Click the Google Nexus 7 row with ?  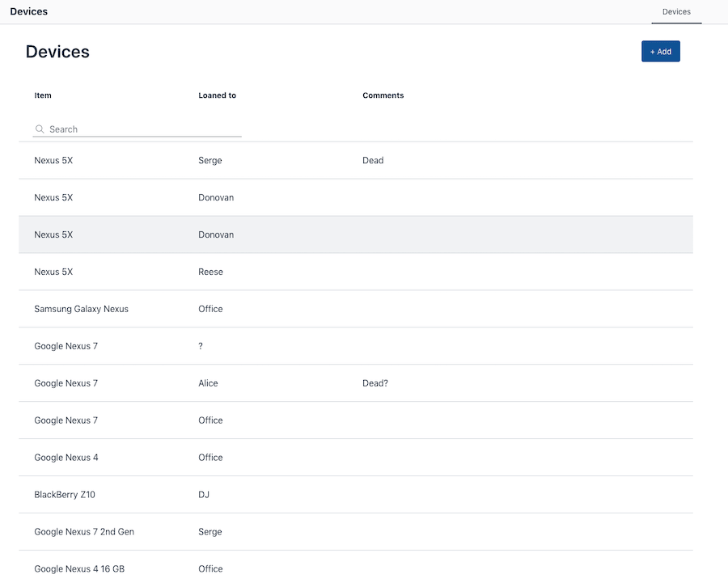[356, 346]
